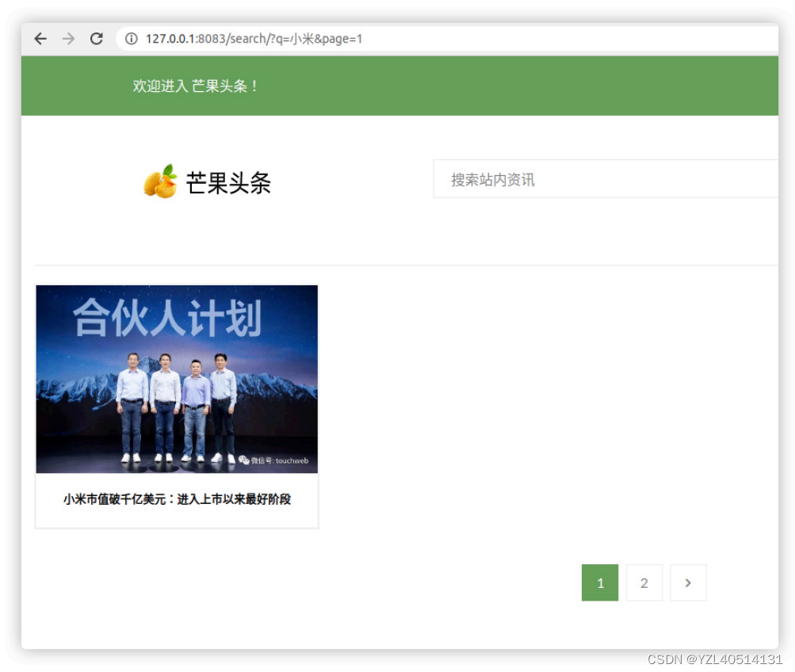View site info icon in address bar
This screenshot has height=672, width=795.
tap(132, 39)
